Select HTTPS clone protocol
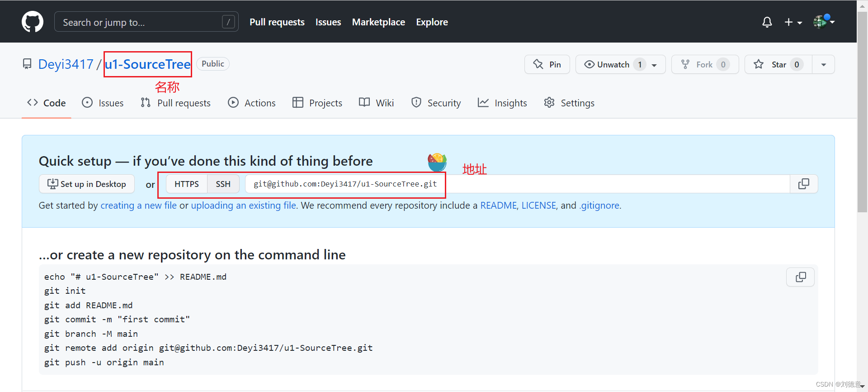 coord(186,184)
